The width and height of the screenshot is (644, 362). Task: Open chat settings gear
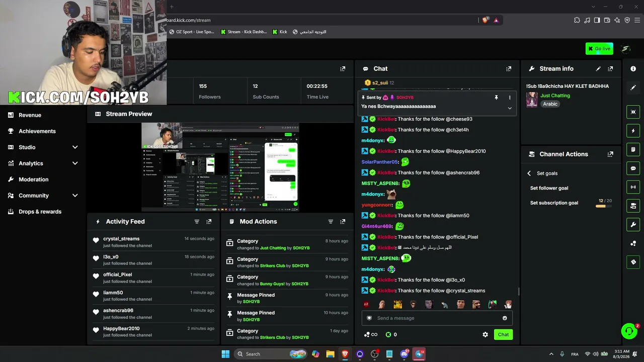coord(485,335)
